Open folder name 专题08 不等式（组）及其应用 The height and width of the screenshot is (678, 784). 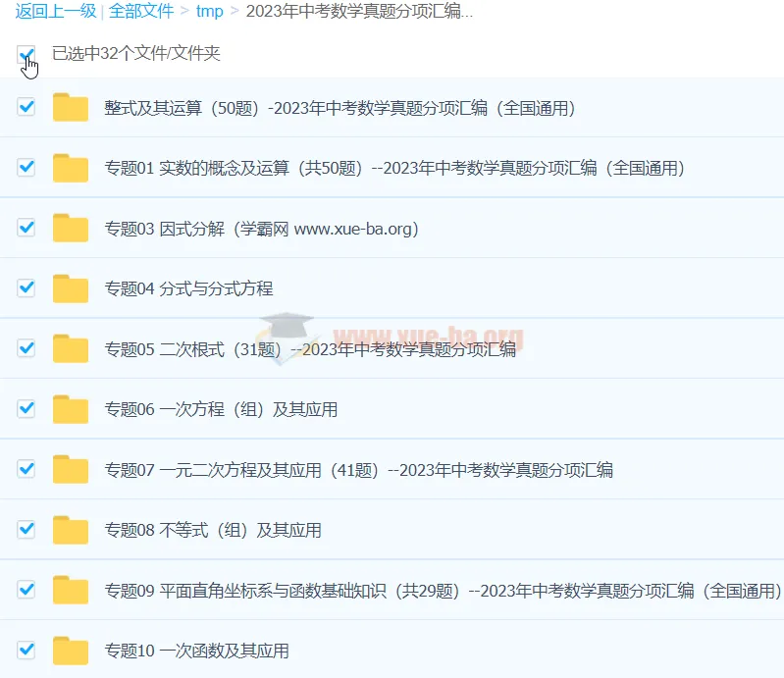(x=213, y=530)
